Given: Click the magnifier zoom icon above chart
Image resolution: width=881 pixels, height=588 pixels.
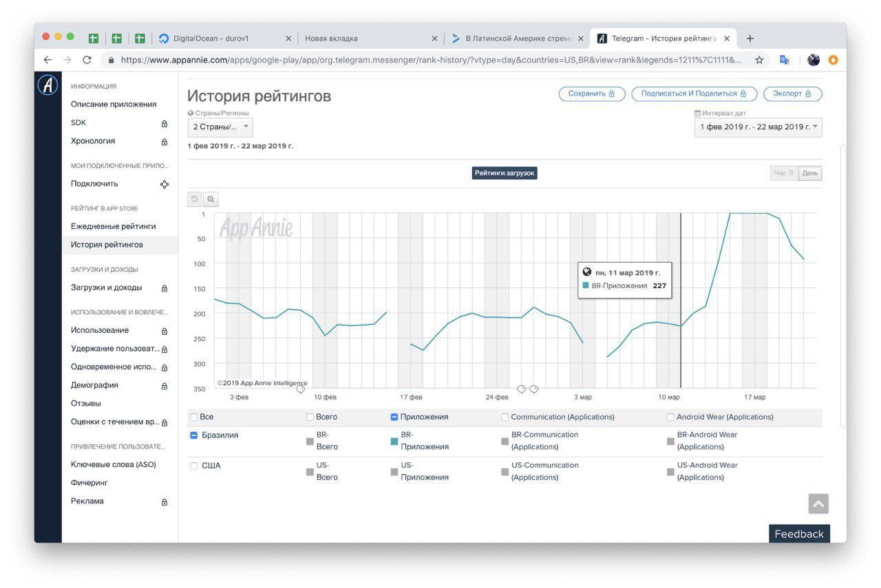Looking at the screenshot, I should 211,199.
